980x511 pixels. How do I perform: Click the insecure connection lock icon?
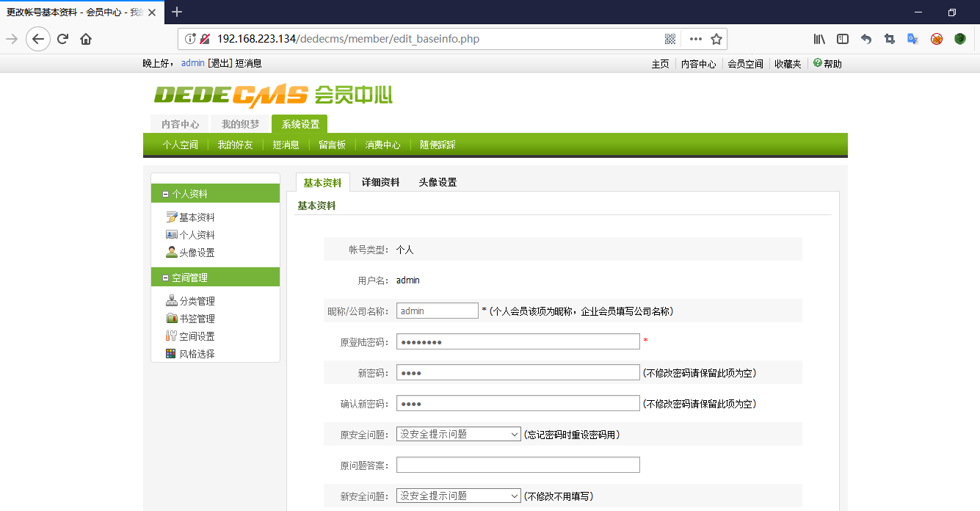tap(205, 39)
